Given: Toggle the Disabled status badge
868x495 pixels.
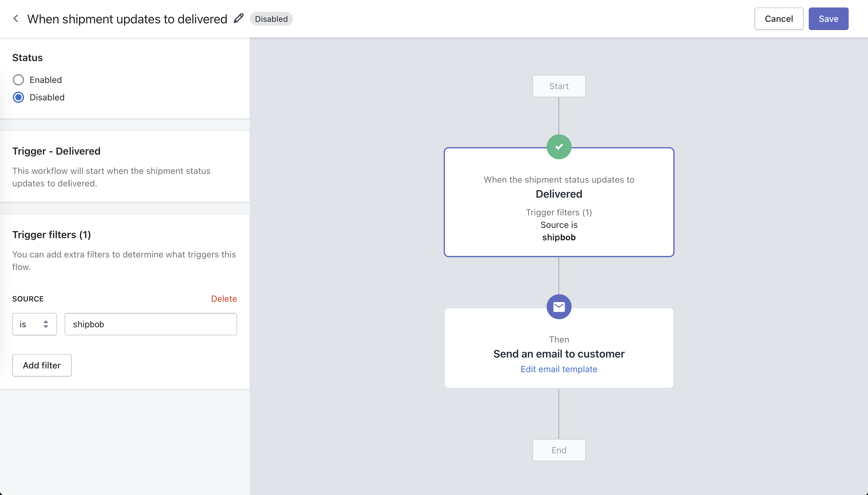Looking at the screenshot, I should (x=271, y=18).
